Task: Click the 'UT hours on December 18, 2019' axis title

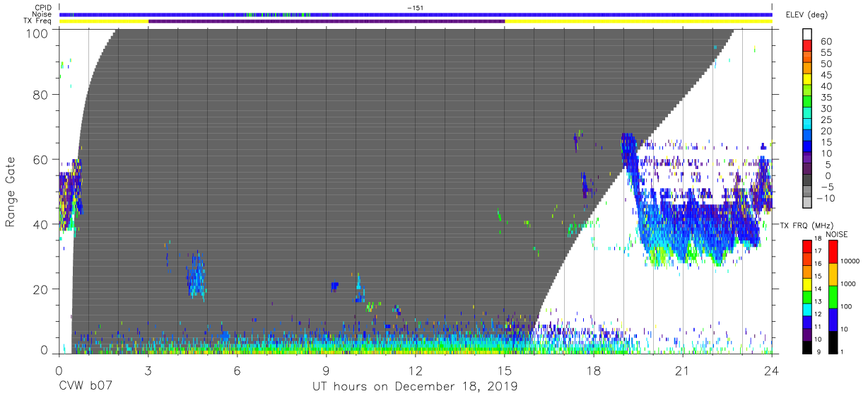Action: pyautogui.click(x=415, y=387)
